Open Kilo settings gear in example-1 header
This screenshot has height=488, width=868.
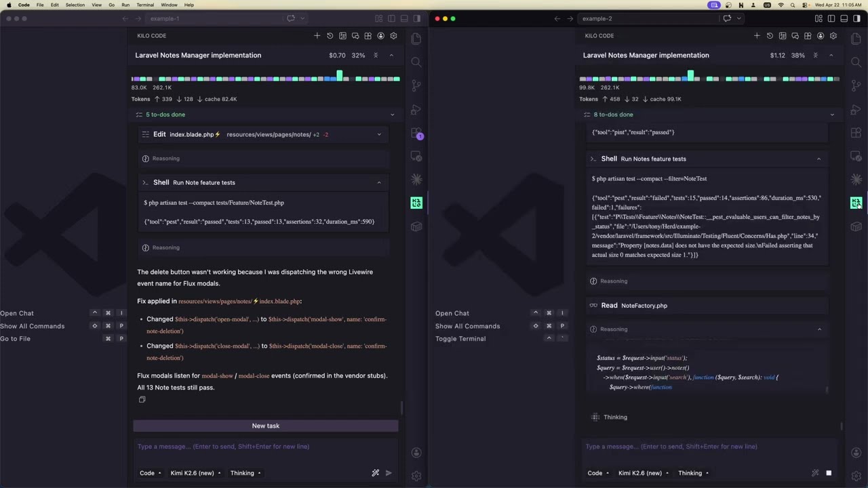click(x=393, y=36)
